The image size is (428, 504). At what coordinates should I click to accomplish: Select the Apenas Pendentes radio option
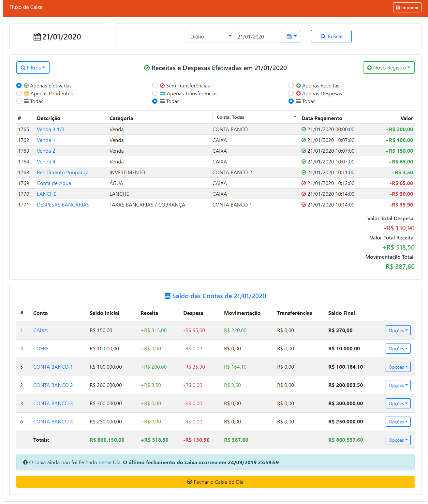19,94
